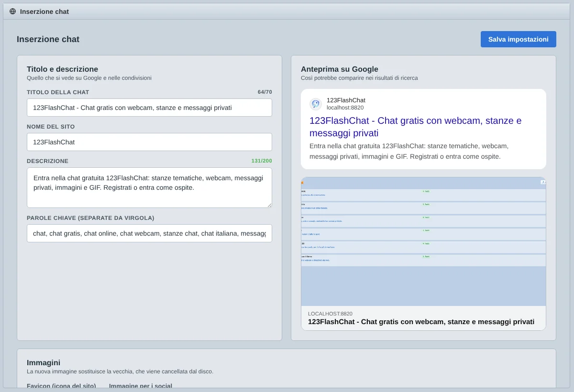Image resolution: width=574 pixels, height=392 pixels.
Task: Click the Inserzione chat title bar label
Action: pos(44,11)
